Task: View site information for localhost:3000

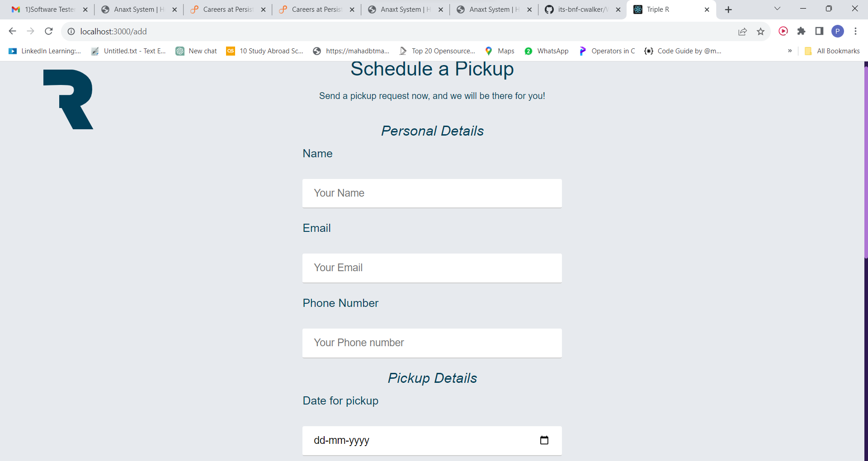Action: coord(71,31)
